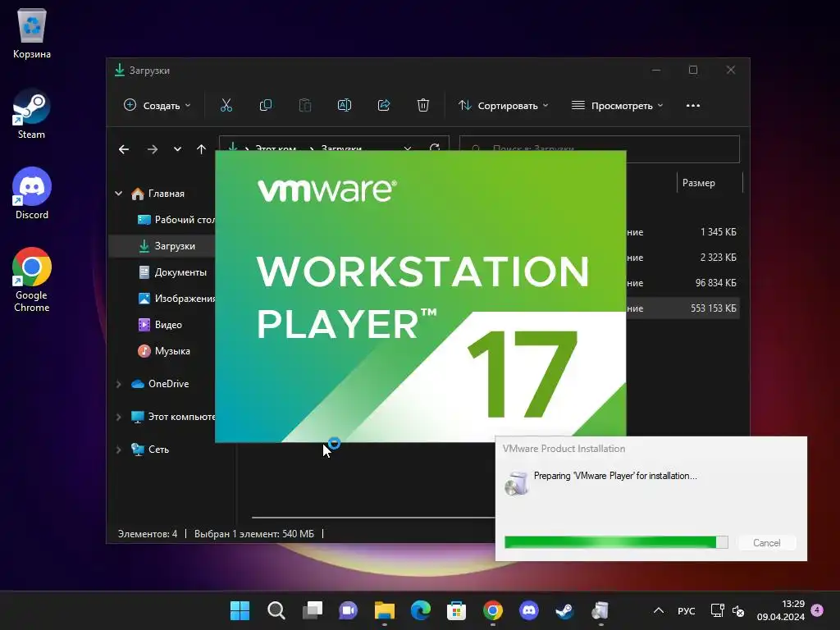Open File Explorer from the taskbar
840x630 pixels.
(384, 610)
